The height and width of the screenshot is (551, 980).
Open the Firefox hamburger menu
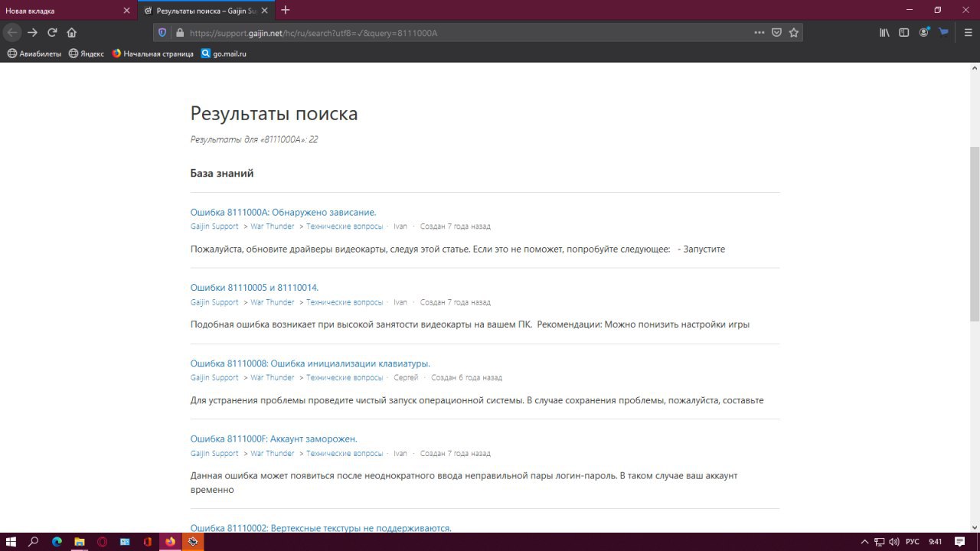click(967, 33)
